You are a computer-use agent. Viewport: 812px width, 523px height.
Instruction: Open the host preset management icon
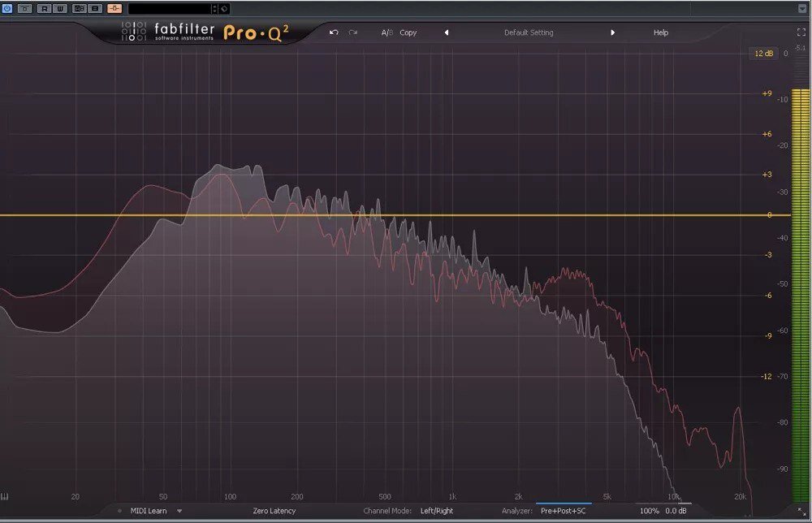[224, 9]
